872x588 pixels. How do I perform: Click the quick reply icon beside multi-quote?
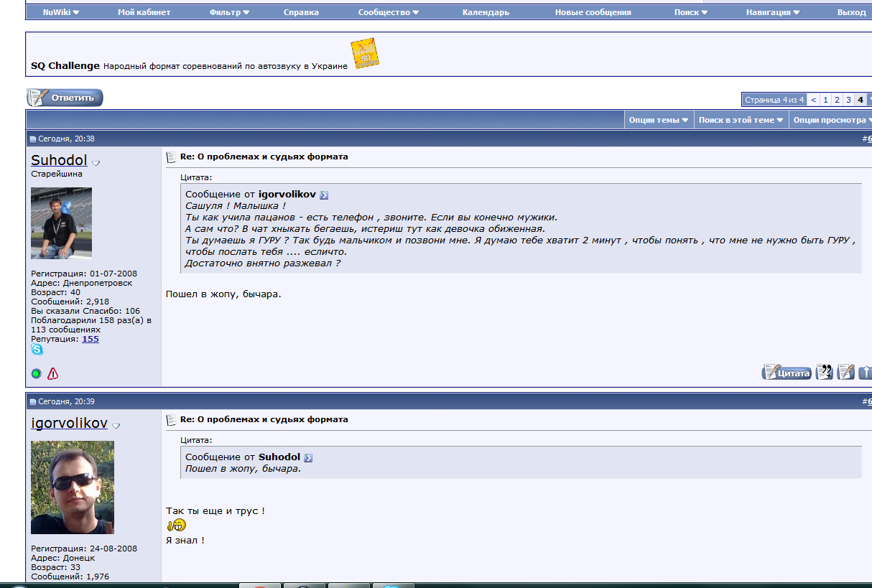coord(846,372)
